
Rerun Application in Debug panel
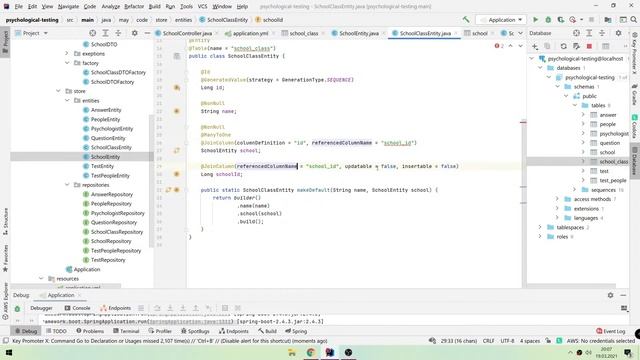click(17, 309)
